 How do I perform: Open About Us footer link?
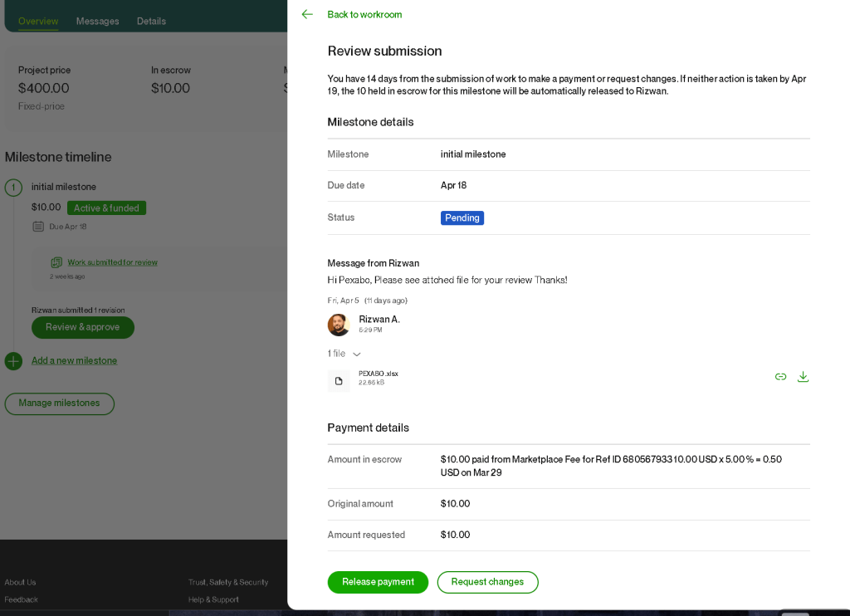(x=20, y=583)
